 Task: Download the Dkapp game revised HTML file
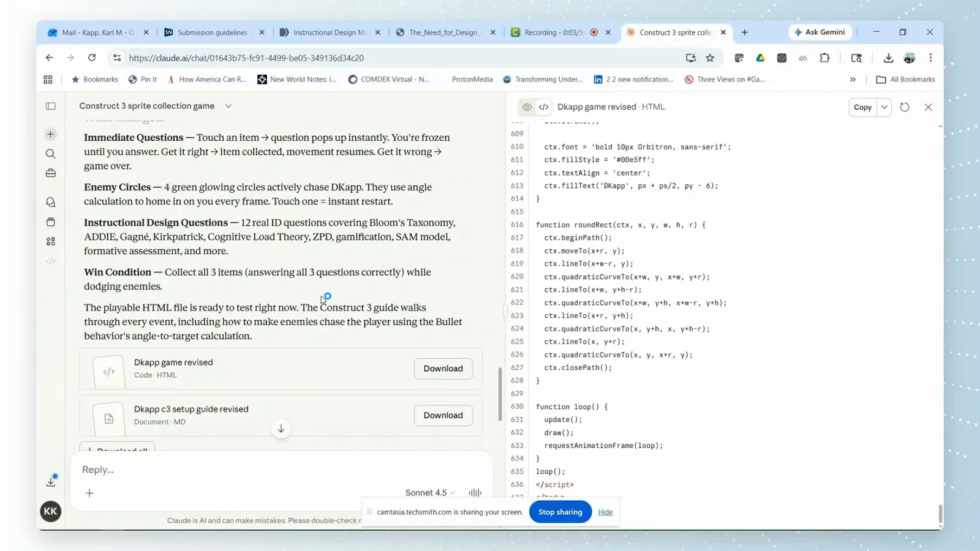click(443, 369)
